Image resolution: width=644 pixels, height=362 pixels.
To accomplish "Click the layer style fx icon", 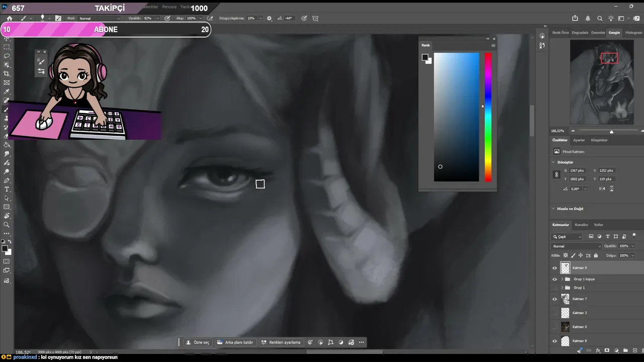I will tap(598, 350).
